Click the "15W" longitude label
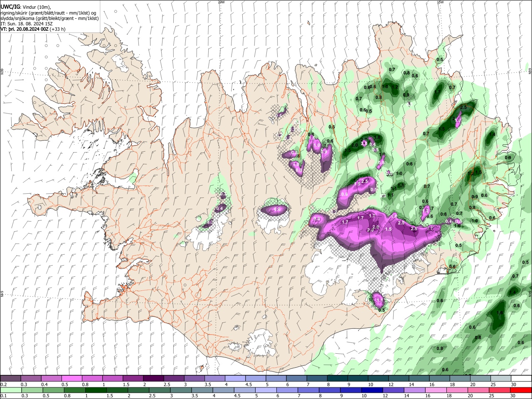Screen dimensions: 532x399 [x=441, y=2]
